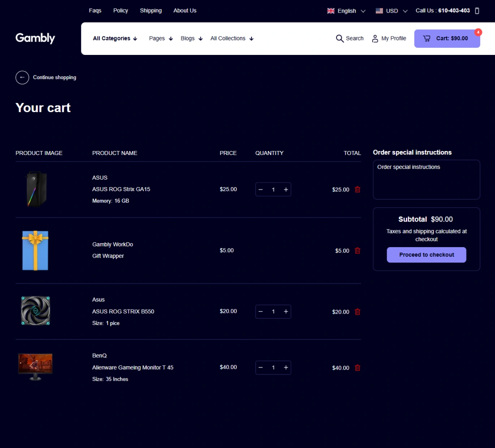Decrease quantity of ASUS ROG Strix GA15
This screenshot has height=448, width=495.
coord(261,189)
